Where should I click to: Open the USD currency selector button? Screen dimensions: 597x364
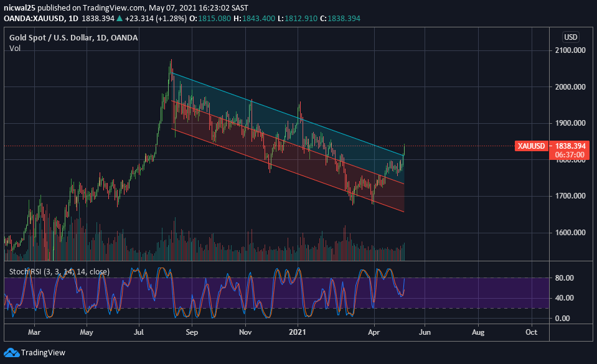pyautogui.click(x=570, y=37)
